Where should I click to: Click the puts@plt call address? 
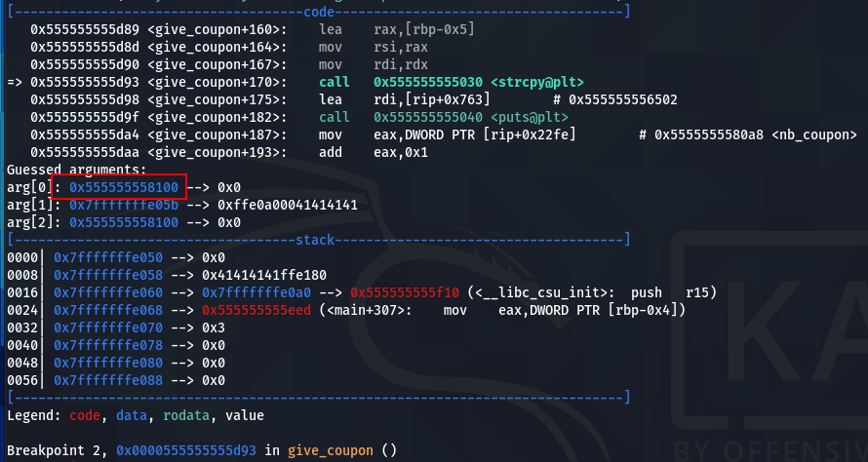[x=420, y=117]
